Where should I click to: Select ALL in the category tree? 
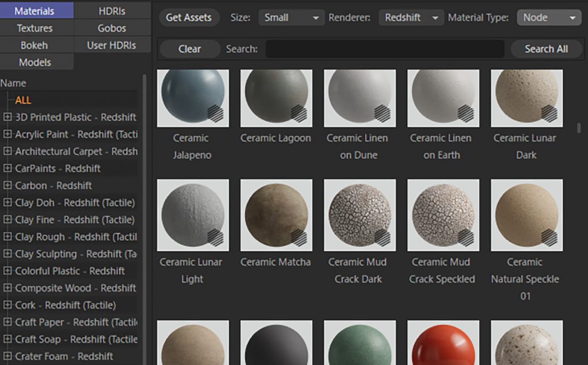[24, 100]
